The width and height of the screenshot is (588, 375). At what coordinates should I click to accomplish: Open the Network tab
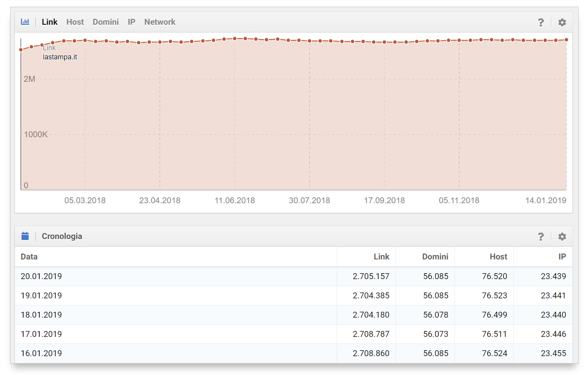(159, 22)
